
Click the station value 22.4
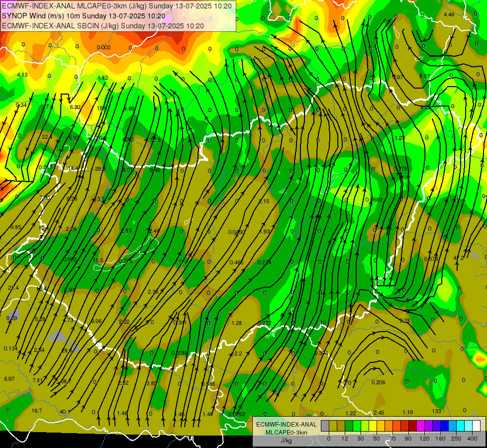coord(47,137)
